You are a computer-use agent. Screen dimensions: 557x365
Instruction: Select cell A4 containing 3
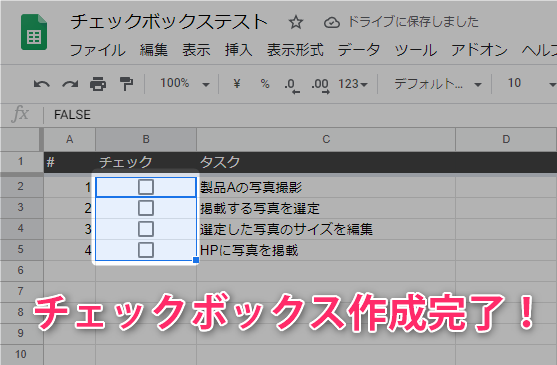click(70, 229)
